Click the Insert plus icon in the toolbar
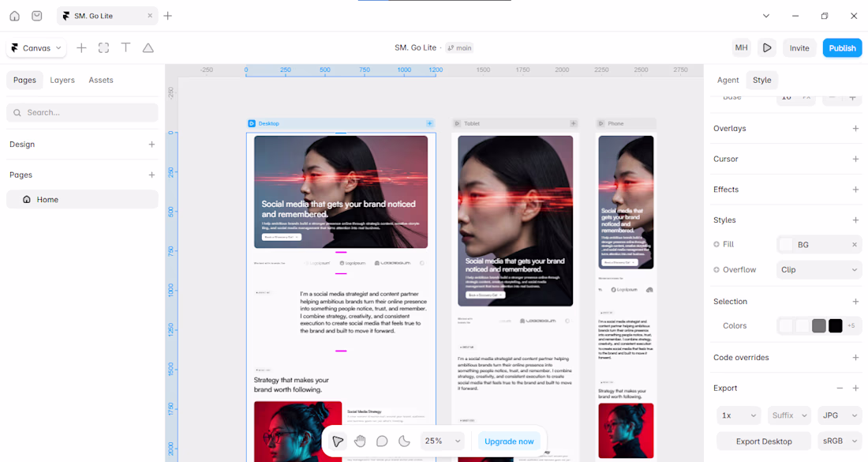 coord(81,48)
